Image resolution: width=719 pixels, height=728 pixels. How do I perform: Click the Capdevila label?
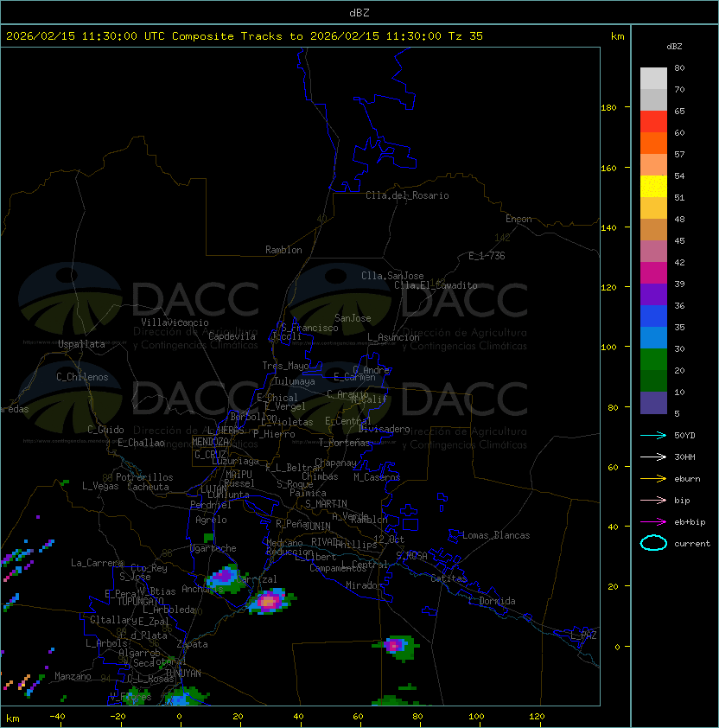tap(232, 336)
